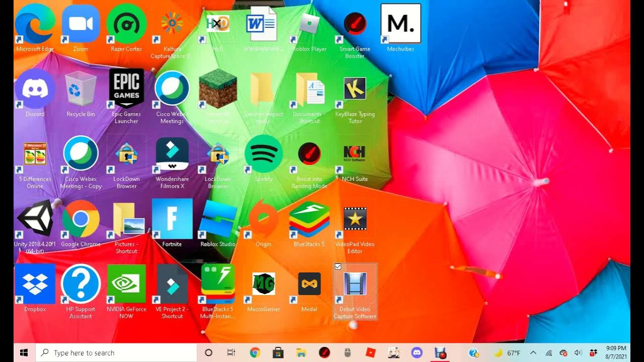
Task: Select the BlueStacks 5 Multi-Instance icon
Action: coord(218,284)
